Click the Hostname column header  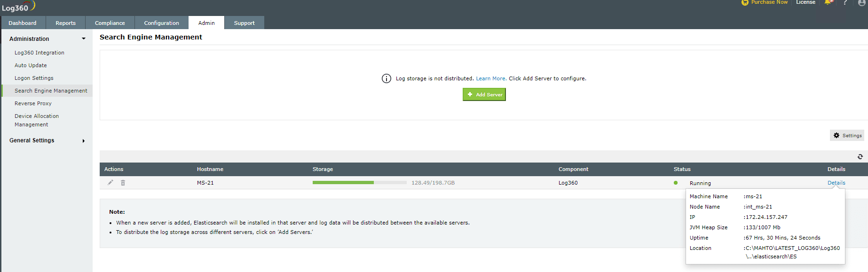click(x=210, y=169)
